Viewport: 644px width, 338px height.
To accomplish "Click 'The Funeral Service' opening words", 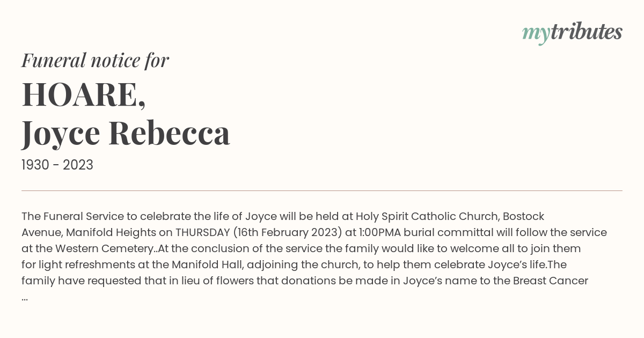I will (x=72, y=217).
